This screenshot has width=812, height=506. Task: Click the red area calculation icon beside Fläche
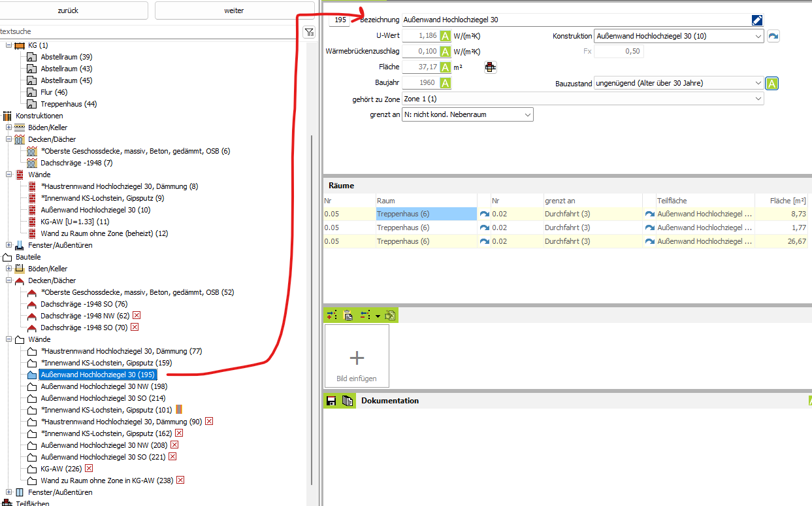[490, 67]
